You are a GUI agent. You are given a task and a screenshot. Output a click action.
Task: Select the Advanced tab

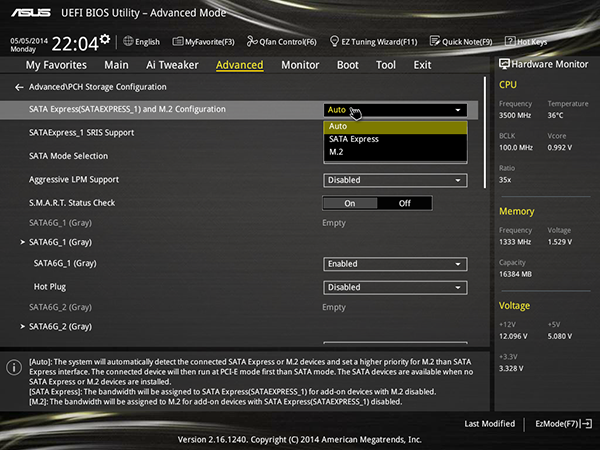pyautogui.click(x=240, y=65)
